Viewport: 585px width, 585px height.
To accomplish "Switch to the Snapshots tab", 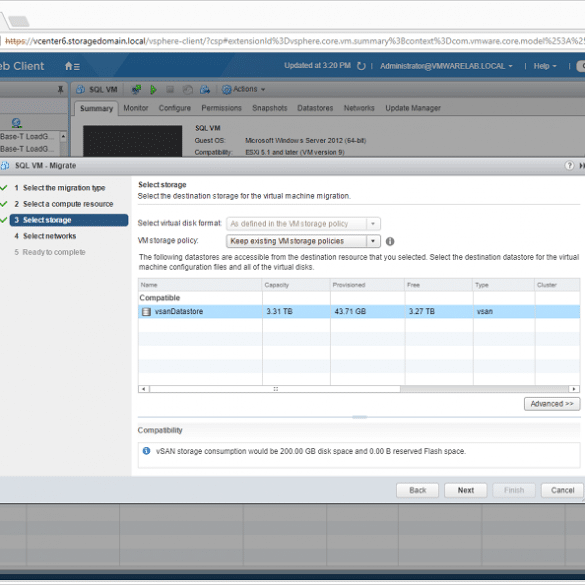I will (269, 108).
